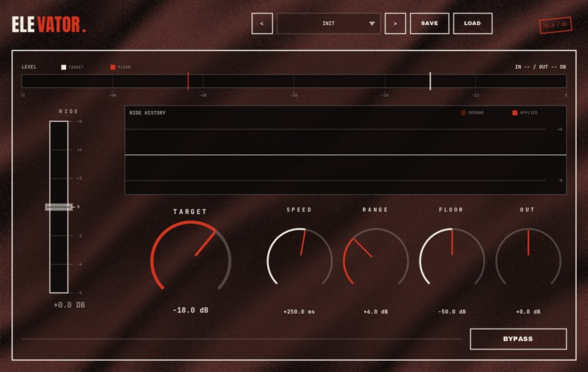Click the +0.0 dB out value
588x372 pixels.
(x=528, y=312)
